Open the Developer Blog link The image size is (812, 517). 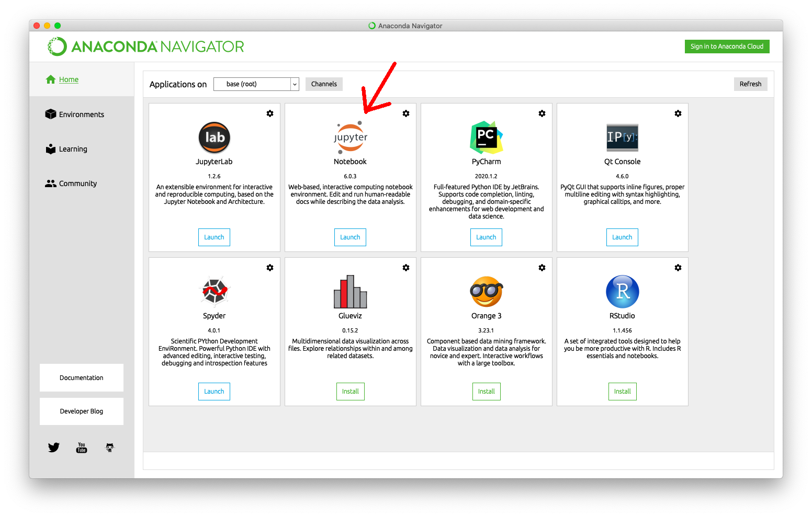tap(82, 411)
